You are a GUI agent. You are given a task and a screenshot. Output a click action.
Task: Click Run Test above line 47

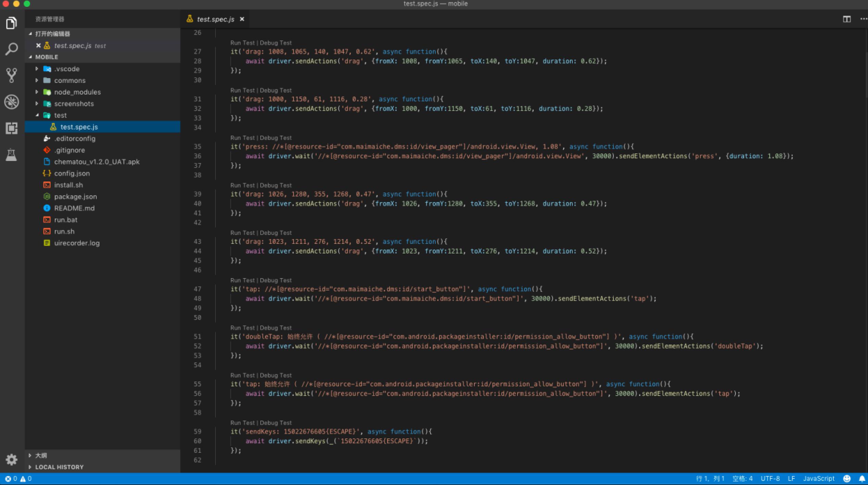(x=243, y=281)
